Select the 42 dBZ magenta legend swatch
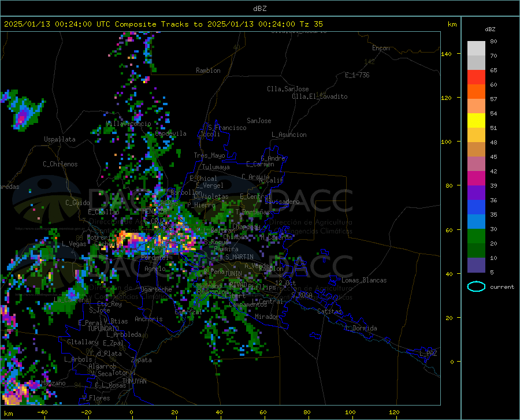 click(476, 178)
